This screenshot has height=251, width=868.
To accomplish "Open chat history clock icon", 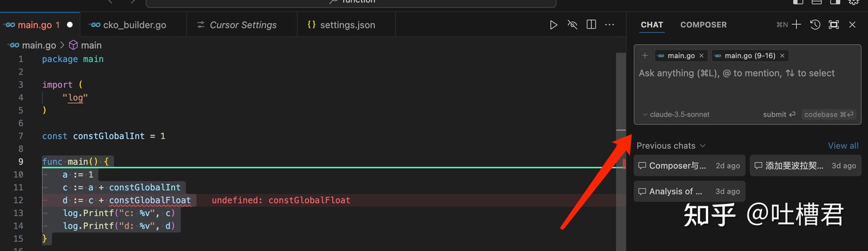I will (815, 25).
